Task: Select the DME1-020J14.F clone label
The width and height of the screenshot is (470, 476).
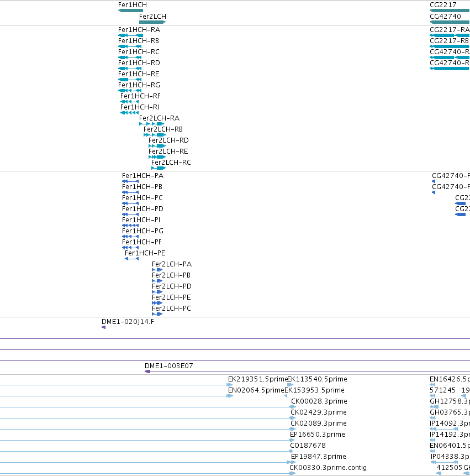Action: [128, 322]
